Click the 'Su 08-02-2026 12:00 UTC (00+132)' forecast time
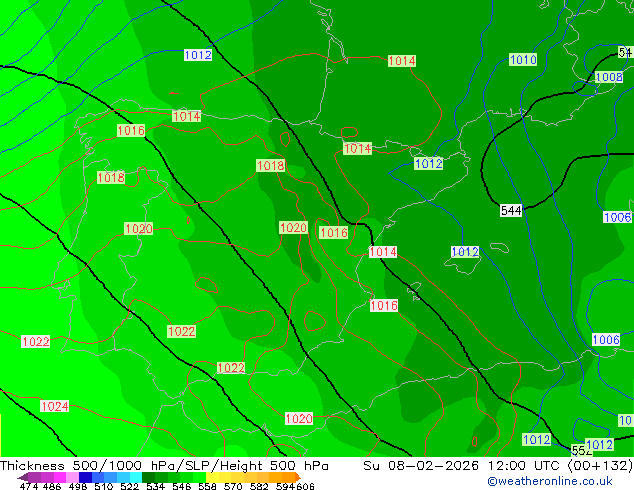The image size is (634, 490). click(x=498, y=466)
